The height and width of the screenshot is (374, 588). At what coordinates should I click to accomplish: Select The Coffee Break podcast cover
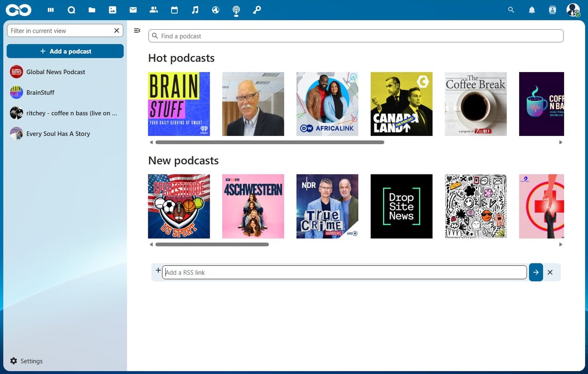pos(475,104)
